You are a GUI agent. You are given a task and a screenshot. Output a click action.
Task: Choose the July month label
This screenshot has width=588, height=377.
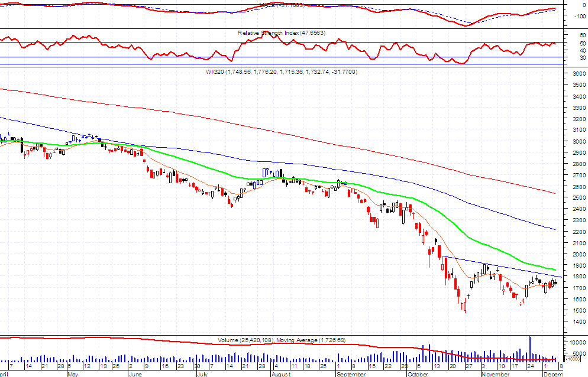click(202, 374)
